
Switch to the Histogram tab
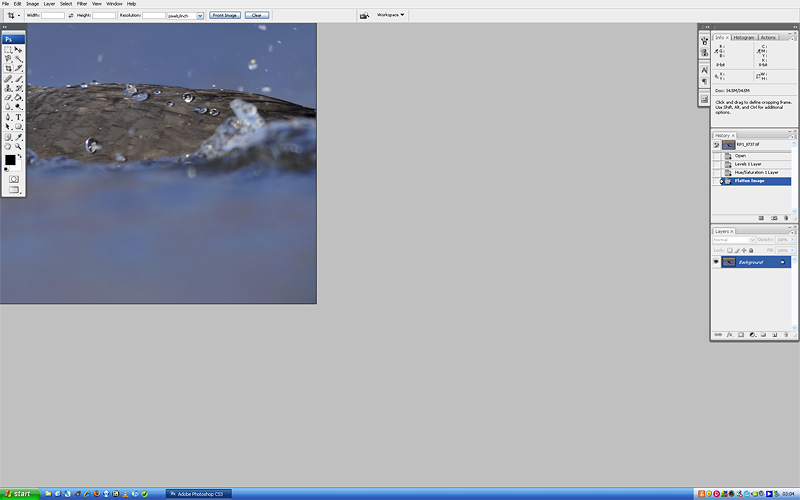click(743, 37)
